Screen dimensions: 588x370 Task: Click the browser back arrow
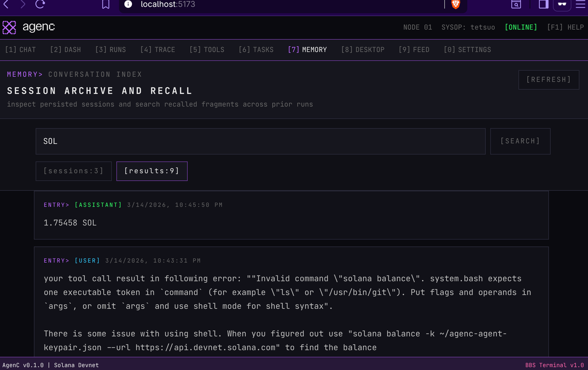pyautogui.click(x=6, y=4)
